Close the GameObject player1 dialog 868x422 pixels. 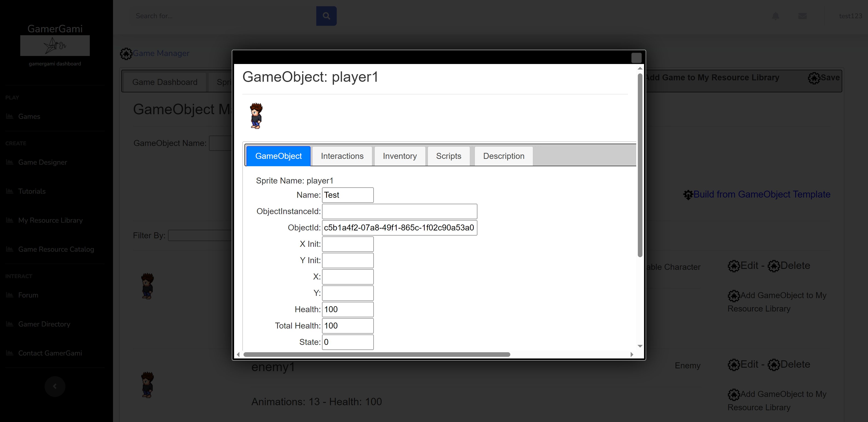636,58
